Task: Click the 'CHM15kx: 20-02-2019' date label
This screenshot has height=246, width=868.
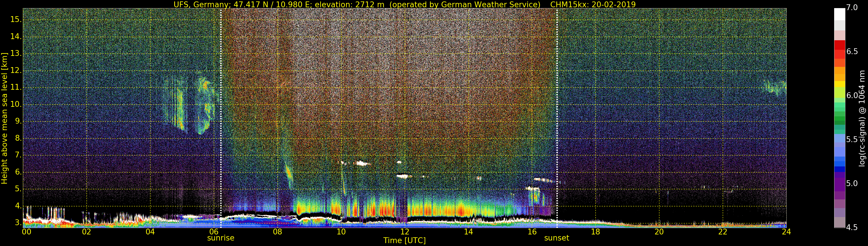Action: tap(593, 4)
